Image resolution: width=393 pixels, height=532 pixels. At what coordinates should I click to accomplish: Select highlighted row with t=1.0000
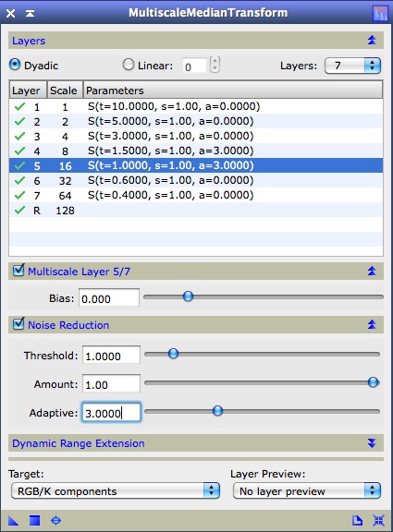(x=196, y=165)
